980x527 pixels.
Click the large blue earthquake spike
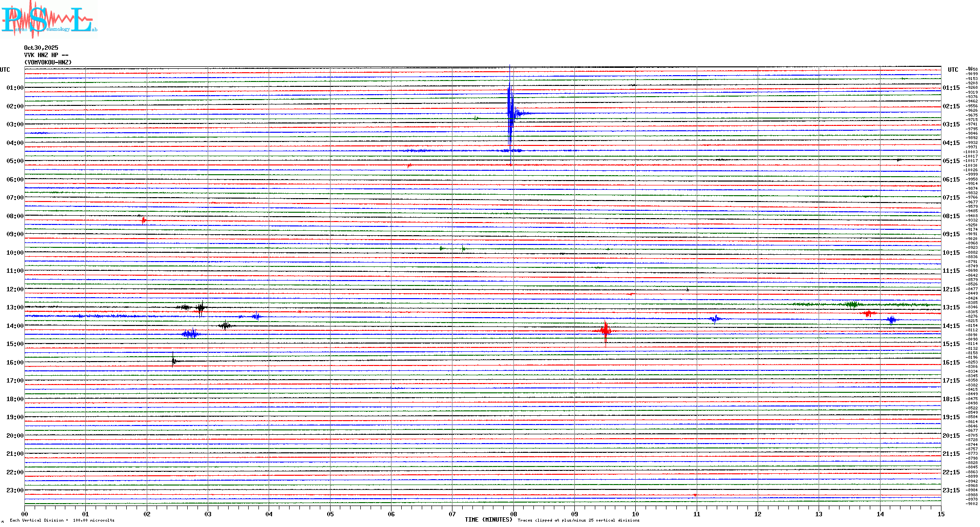coord(510,113)
